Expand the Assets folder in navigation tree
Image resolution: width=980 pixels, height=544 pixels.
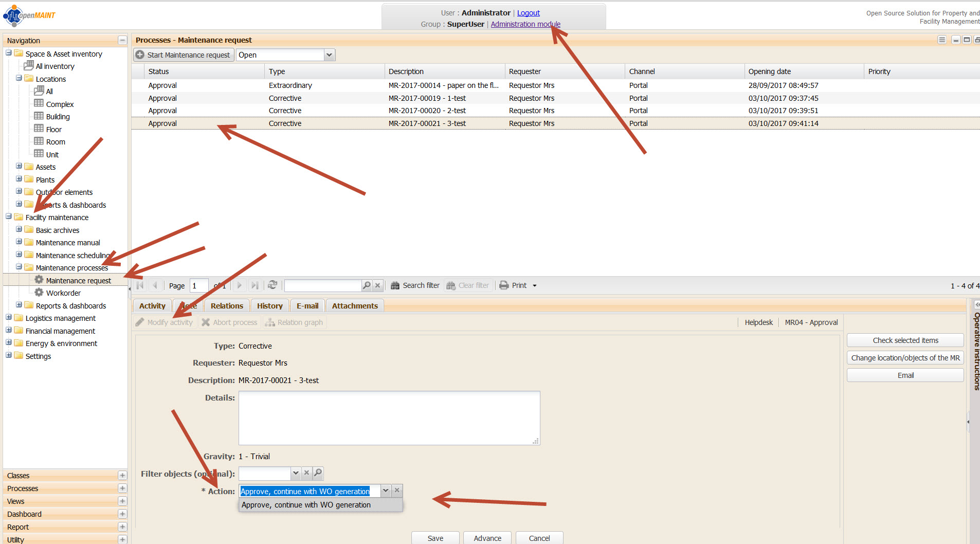(19, 167)
